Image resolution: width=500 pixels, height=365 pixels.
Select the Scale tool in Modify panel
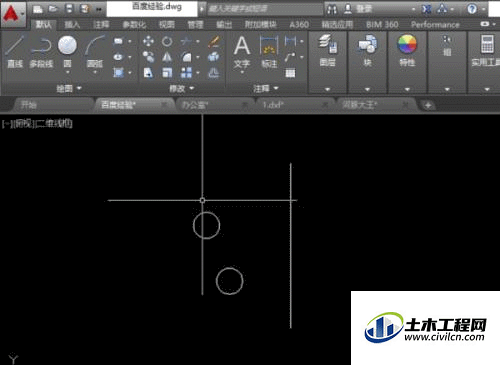[x=167, y=73]
